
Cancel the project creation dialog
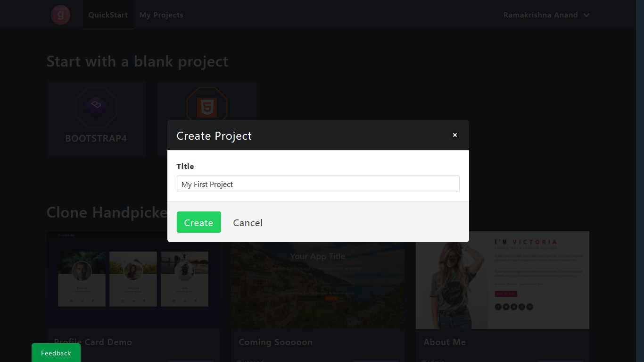248,222
